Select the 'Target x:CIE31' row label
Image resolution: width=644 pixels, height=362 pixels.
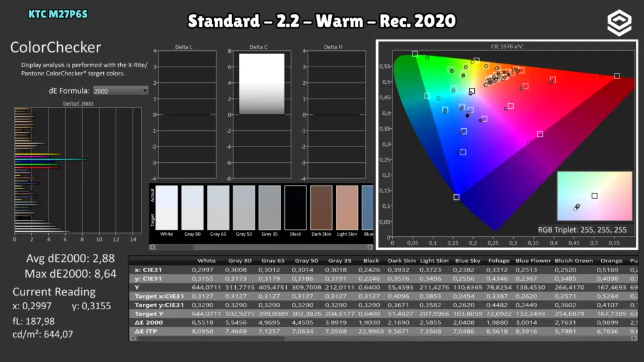pos(159,297)
